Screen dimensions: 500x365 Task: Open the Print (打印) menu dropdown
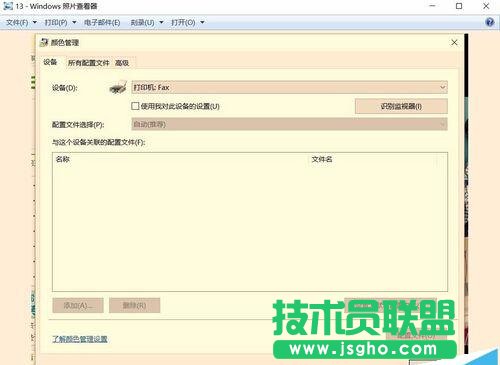(x=60, y=22)
